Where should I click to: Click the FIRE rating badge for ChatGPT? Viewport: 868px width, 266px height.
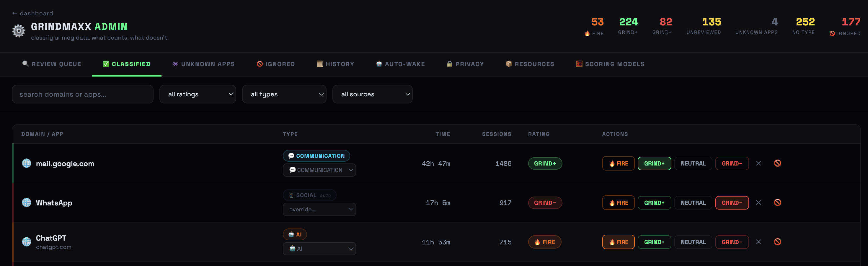[545, 242]
